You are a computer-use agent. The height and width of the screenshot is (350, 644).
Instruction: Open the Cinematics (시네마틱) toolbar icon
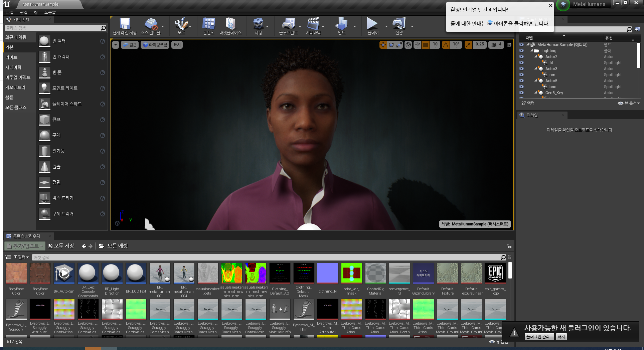pos(313,26)
